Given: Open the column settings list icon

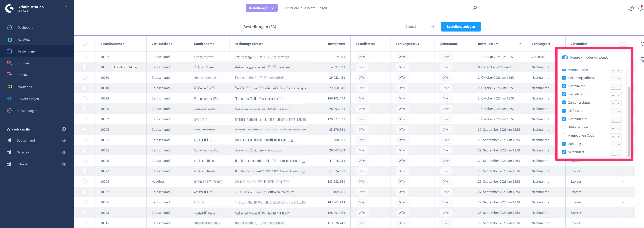Looking at the screenshot, I should [623, 44].
